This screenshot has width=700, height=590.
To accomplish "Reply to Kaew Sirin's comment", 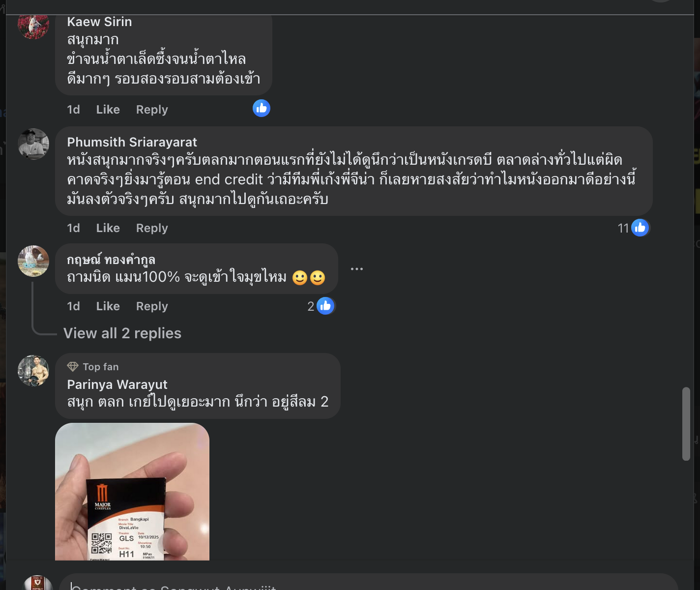I will click(x=152, y=110).
